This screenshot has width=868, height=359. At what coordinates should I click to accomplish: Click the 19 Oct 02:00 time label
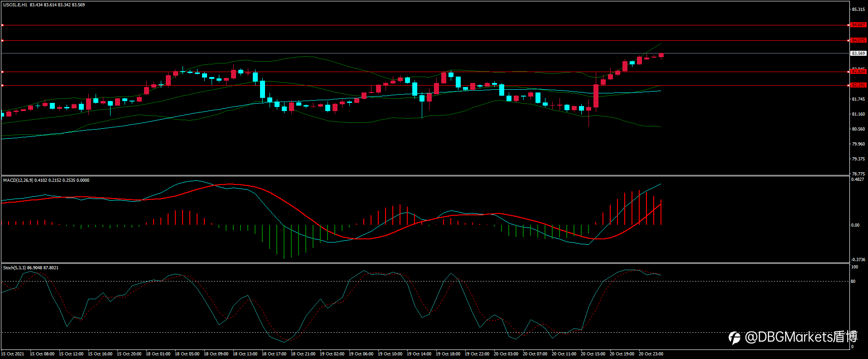coord(332,354)
